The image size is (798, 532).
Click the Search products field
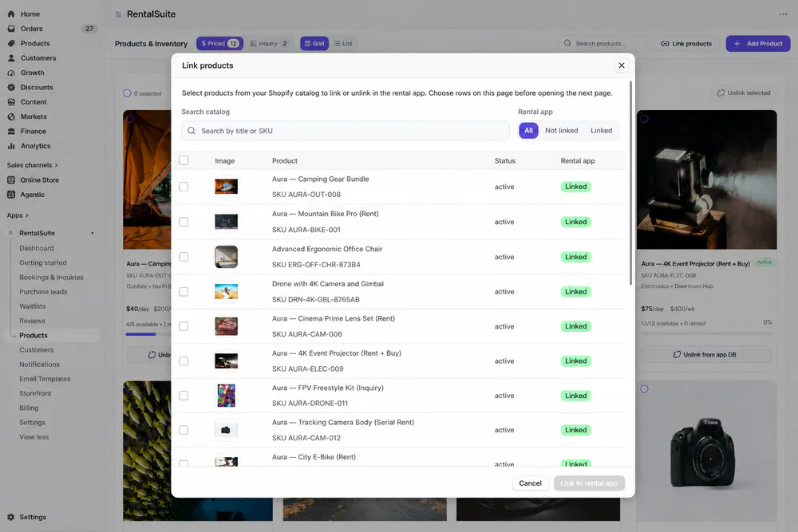pyautogui.click(x=603, y=44)
